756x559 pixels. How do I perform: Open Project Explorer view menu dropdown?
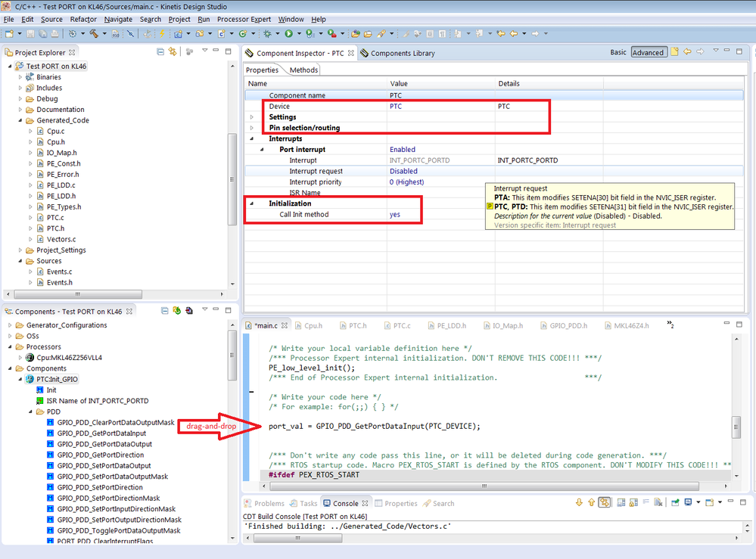[x=204, y=50]
